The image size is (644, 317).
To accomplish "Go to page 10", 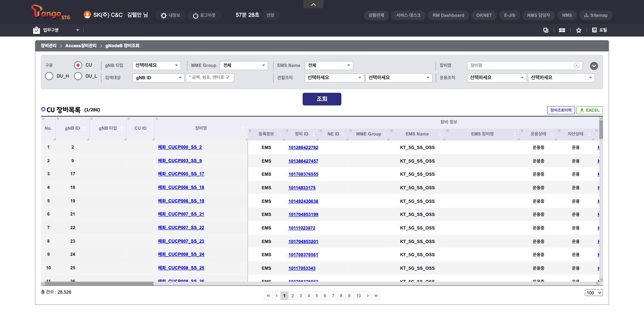I will point(359,296).
